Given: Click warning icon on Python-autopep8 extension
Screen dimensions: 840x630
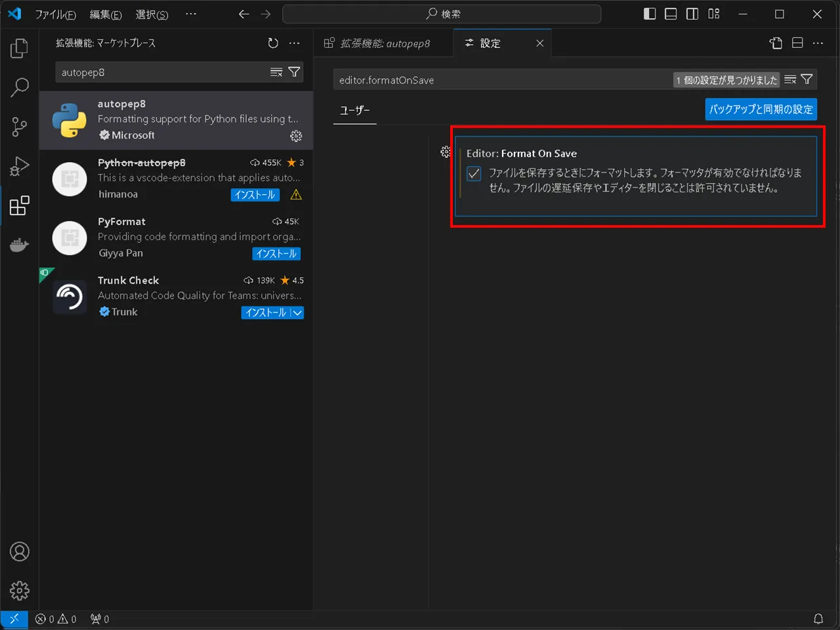Looking at the screenshot, I should [x=296, y=194].
